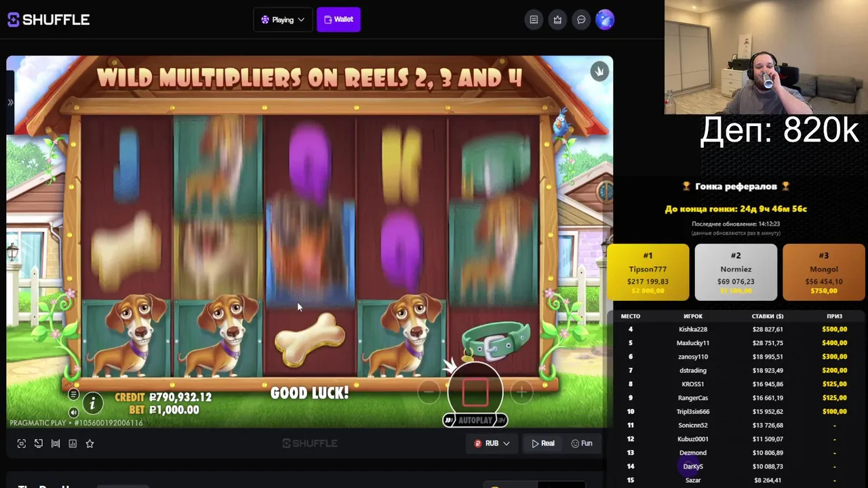Mute the slot game sound
Image resolution: width=868 pixels, height=488 pixels.
pyautogui.click(x=73, y=412)
